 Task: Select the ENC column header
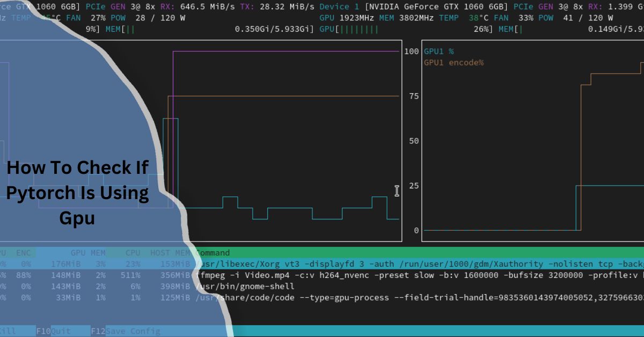pyautogui.click(x=23, y=253)
